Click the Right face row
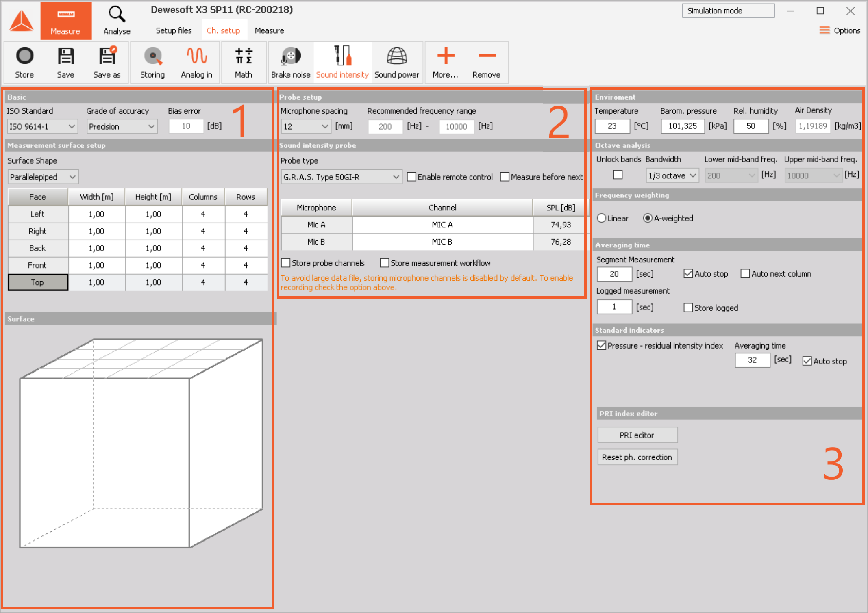 tap(137, 231)
